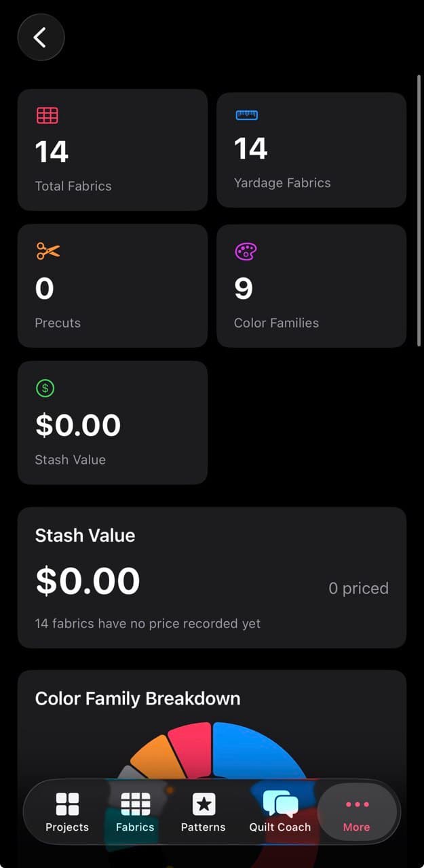424x868 pixels.
Task: Click the green dollar icon on Stash Value card
Action: 45,388
